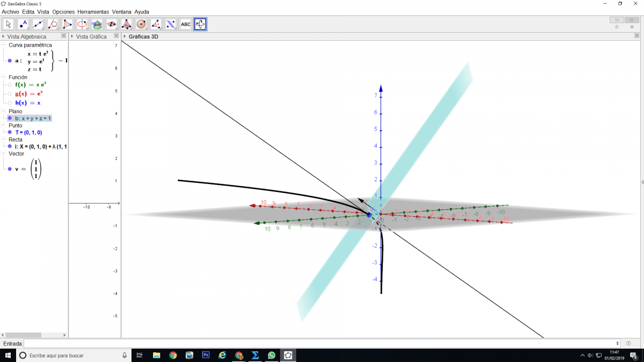
Task: Select the Move arrow tool
Action: tap(9, 24)
